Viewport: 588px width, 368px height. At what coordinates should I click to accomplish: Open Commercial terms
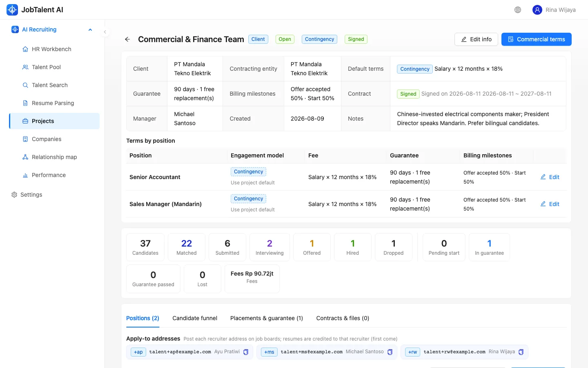537,39
